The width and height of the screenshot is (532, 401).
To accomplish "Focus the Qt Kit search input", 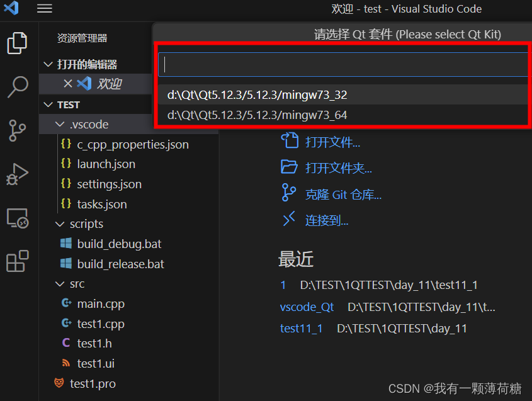I will tap(342, 64).
